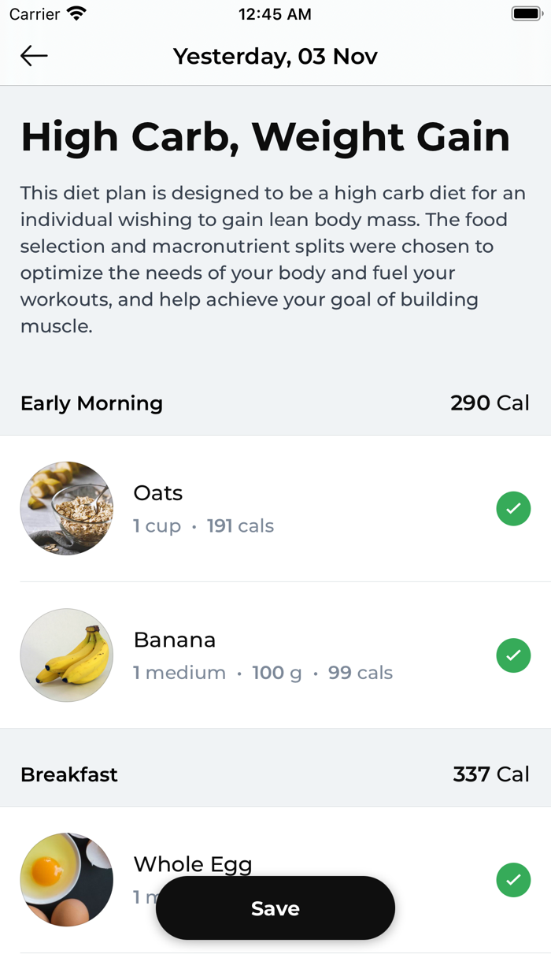This screenshot has width=551, height=980.
Task: Tap the Whole Egg picture
Action: (x=67, y=879)
